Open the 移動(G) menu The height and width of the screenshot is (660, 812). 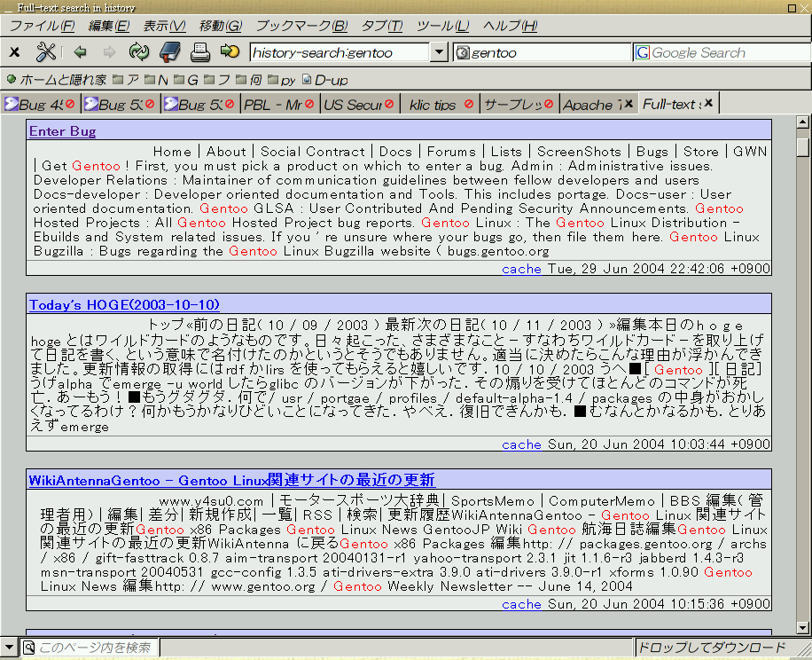(x=221, y=26)
